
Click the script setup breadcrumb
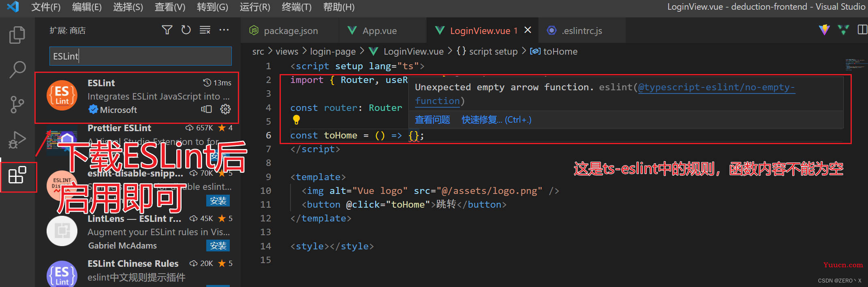point(493,51)
